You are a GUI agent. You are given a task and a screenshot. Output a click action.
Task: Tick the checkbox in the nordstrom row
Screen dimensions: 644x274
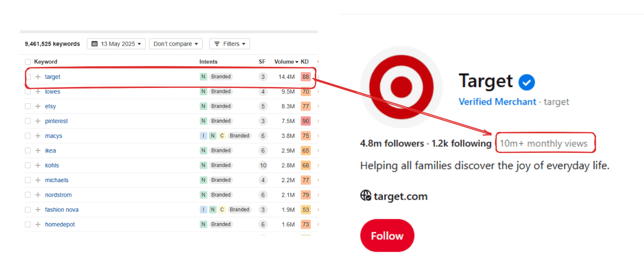pyautogui.click(x=27, y=195)
